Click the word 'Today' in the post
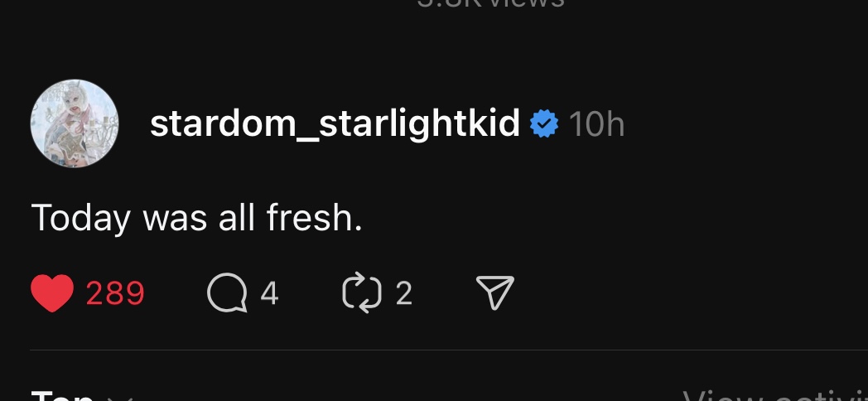This screenshot has width=868, height=401. [81, 218]
